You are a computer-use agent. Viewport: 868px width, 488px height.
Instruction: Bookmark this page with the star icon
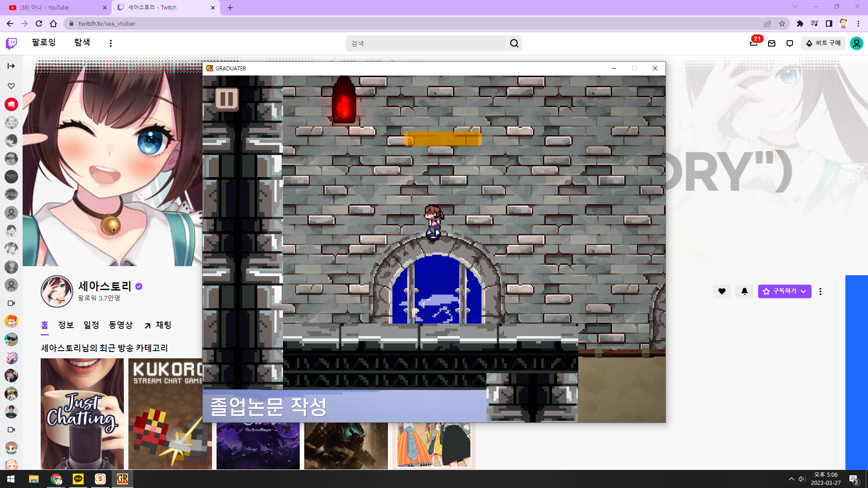point(782,23)
